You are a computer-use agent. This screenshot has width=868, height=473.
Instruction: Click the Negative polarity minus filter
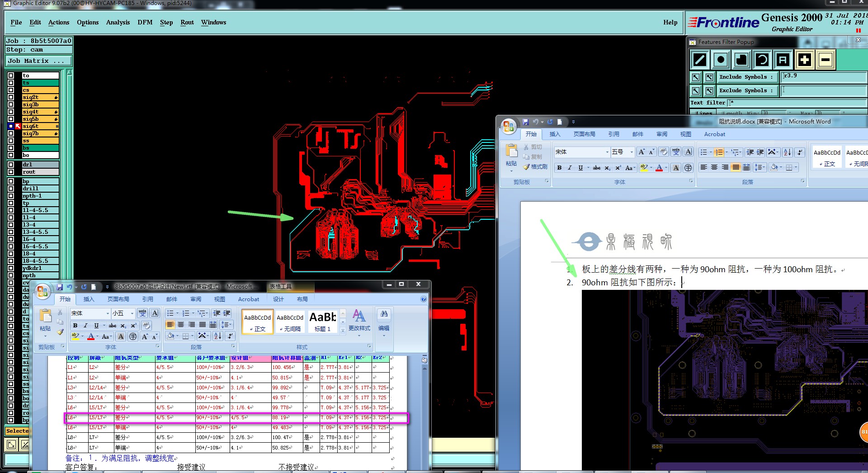(825, 60)
